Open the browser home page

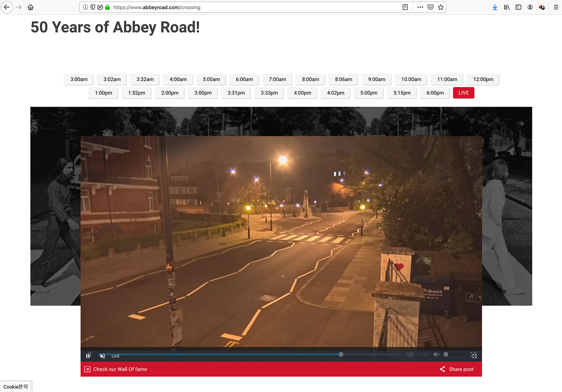pyautogui.click(x=31, y=7)
